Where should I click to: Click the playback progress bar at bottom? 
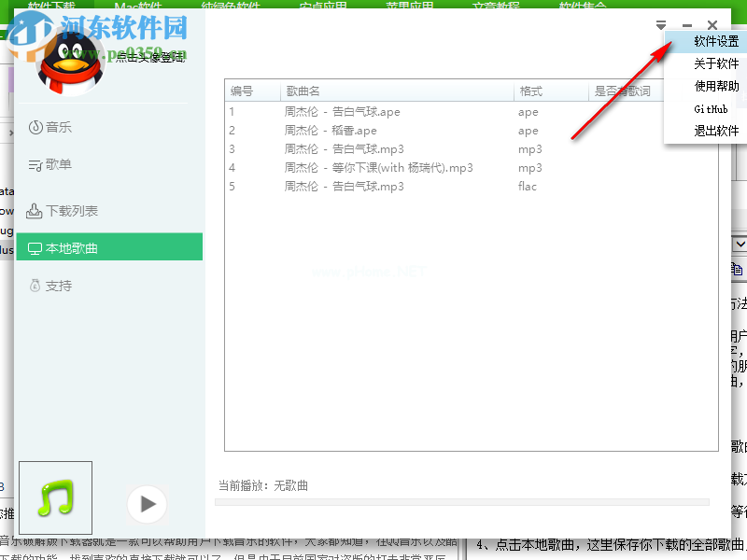467,503
